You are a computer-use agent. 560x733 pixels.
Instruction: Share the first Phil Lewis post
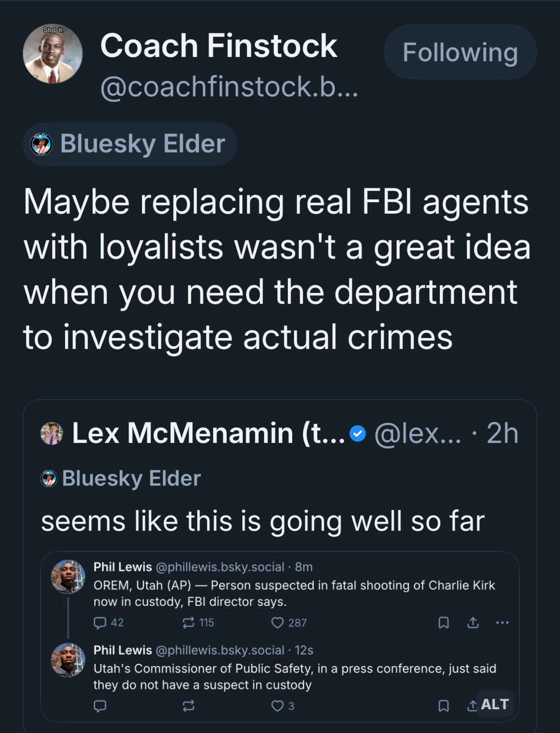pyautogui.click(x=473, y=623)
